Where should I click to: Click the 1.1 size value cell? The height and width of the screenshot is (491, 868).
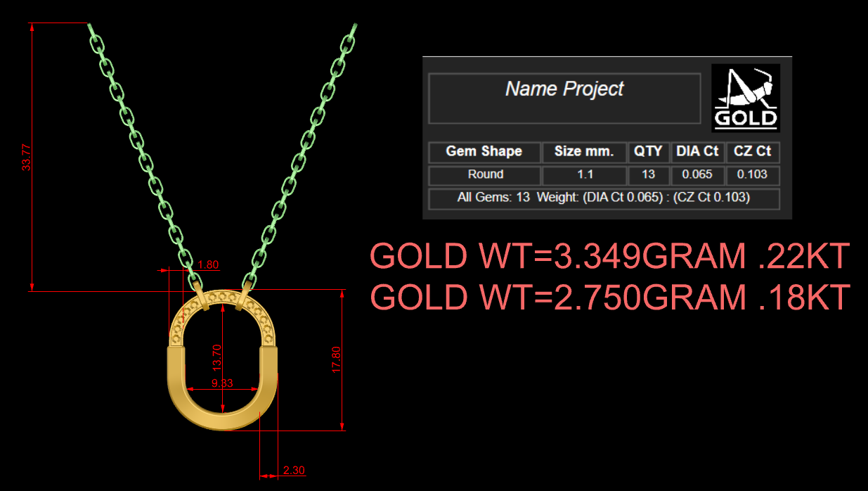584,175
